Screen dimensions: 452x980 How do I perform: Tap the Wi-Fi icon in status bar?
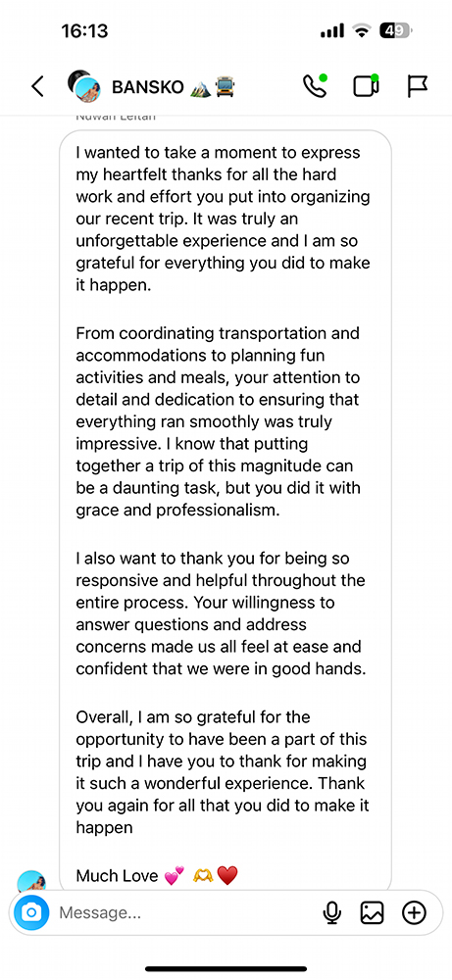click(x=361, y=30)
